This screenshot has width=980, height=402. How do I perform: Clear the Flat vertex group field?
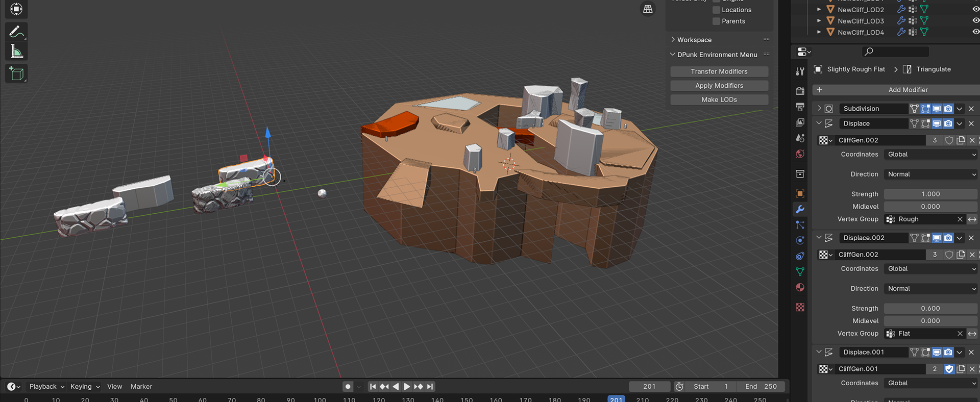(x=960, y=334)
